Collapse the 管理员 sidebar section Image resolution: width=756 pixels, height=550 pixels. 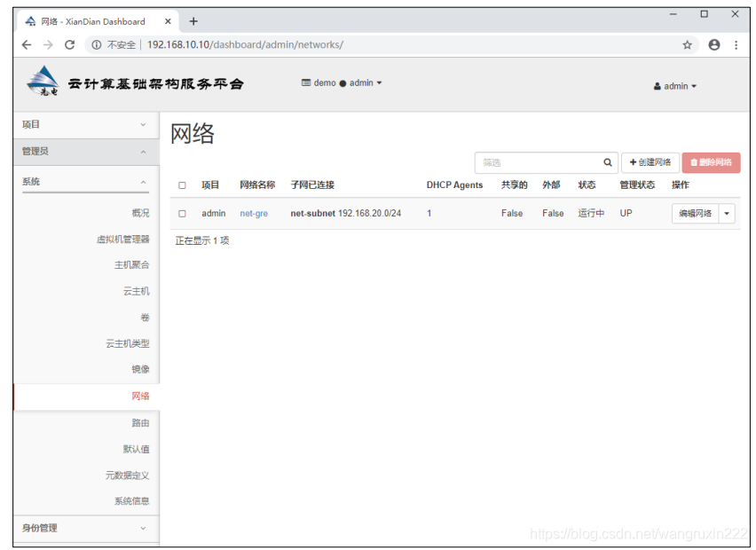click(86, 152)
